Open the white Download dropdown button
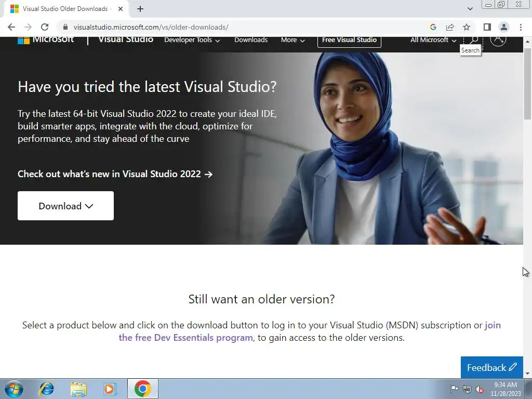 [x=66, y=206]
